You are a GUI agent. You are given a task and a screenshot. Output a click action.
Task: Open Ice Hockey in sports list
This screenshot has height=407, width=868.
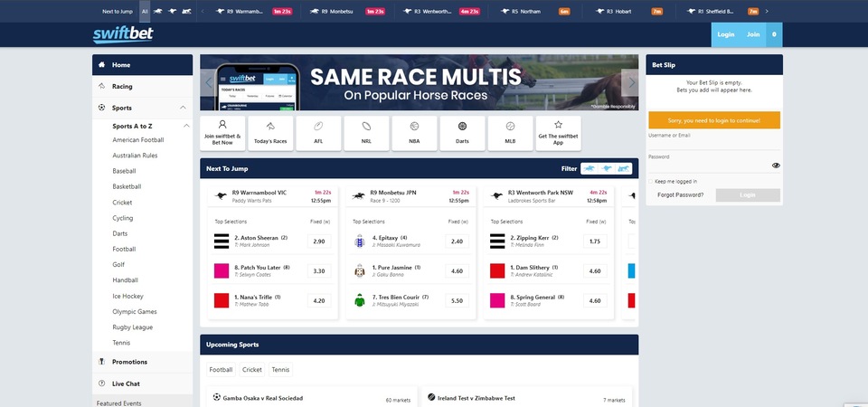(127, 297)
